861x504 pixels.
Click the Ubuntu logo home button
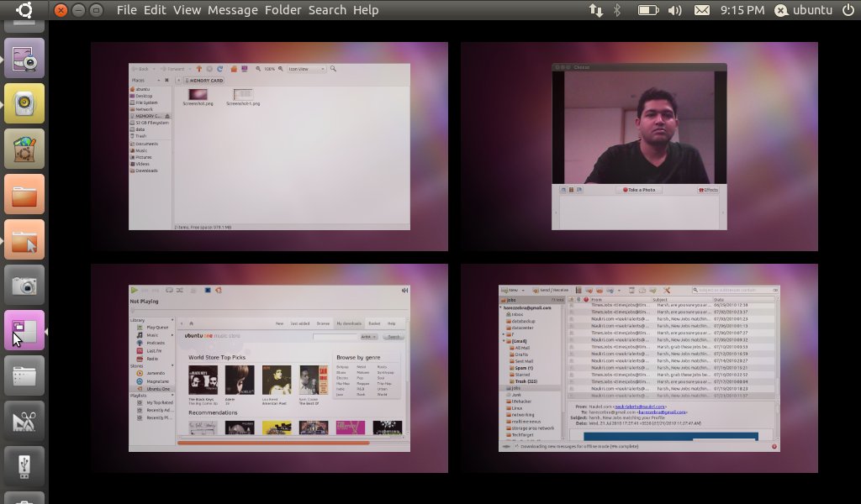pyautogui.click(x=24, y=10)
